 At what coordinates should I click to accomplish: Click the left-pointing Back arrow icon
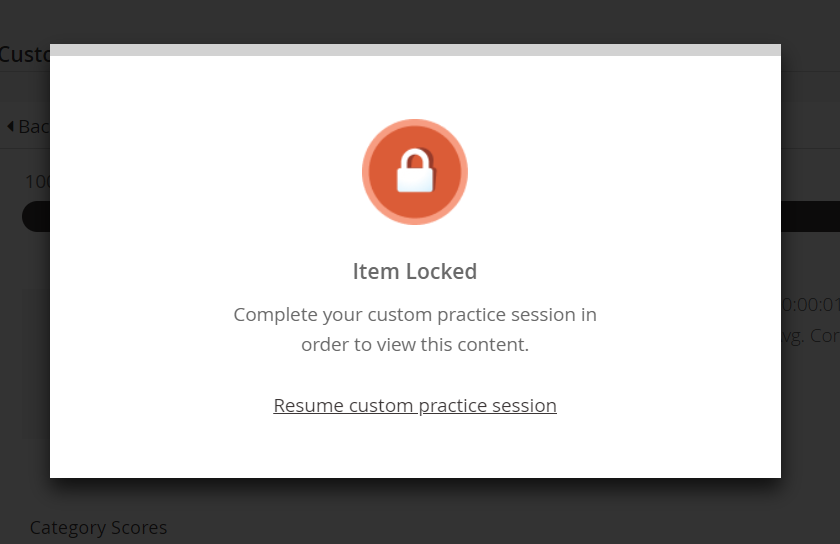pyautogui.click(x=11, y=127)
